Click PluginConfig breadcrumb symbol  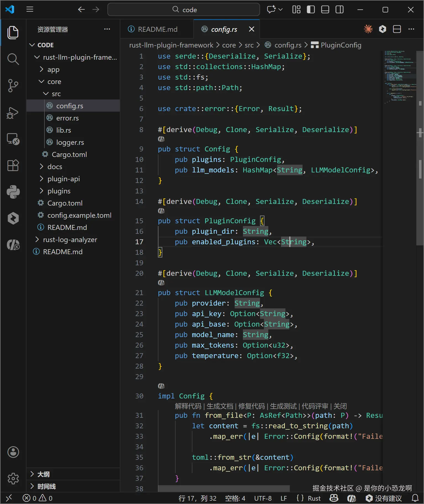click(336, 45)
